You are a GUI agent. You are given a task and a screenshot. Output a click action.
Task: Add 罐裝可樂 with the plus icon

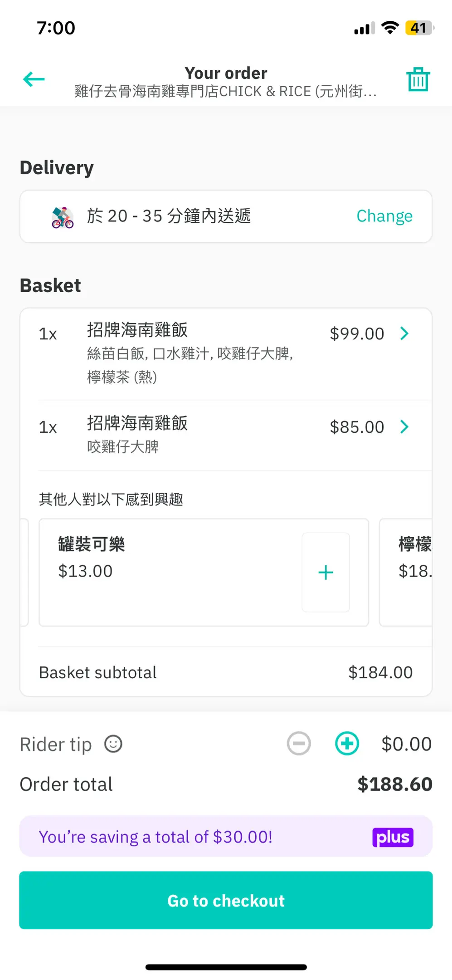click(x=326, y=572)
